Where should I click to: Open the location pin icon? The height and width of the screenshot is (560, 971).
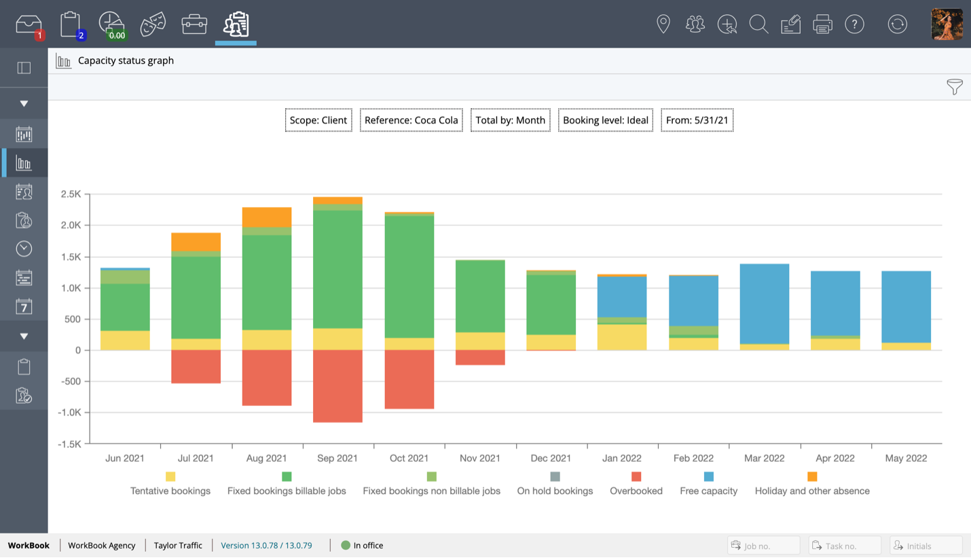[x=663, y=25]
